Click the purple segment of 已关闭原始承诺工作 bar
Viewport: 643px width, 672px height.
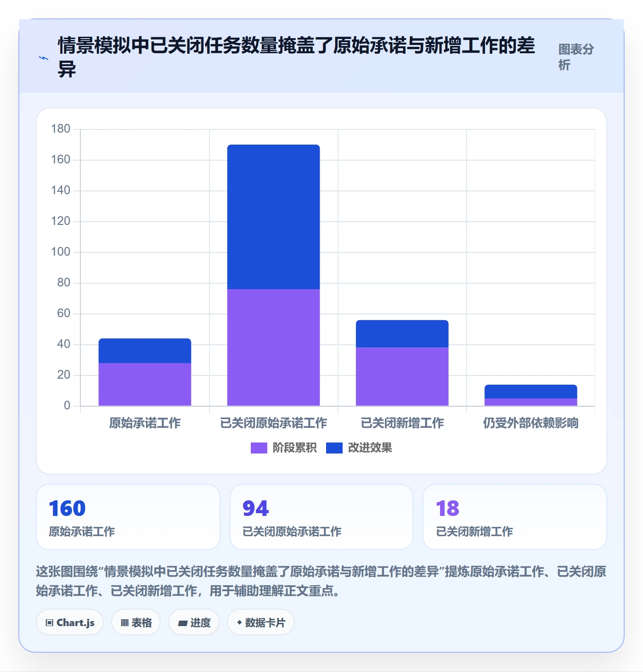click(x=273, y=347)
